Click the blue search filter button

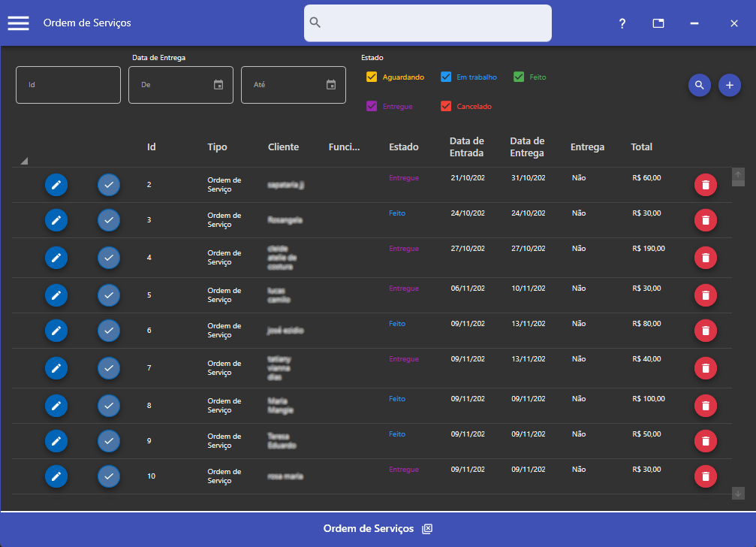(700, 85)
